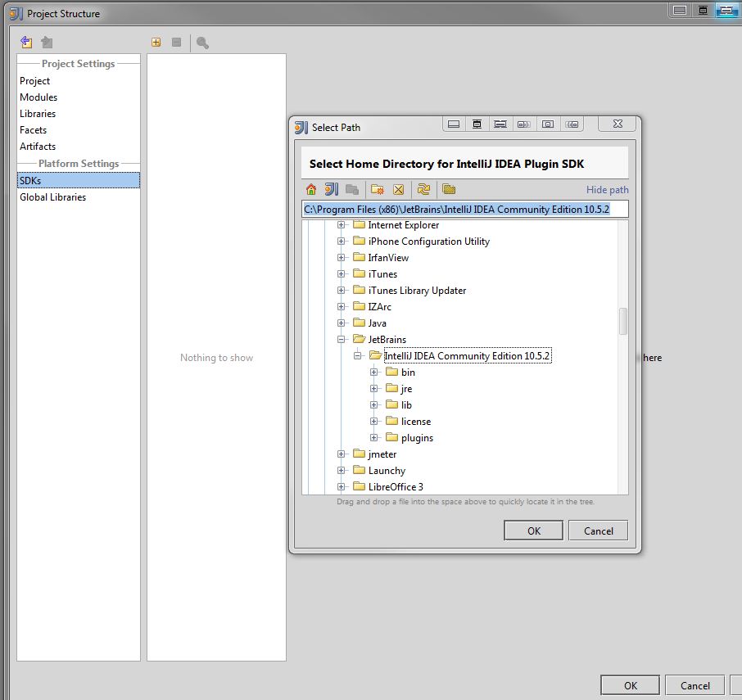Confirm path with OK in Select Path dialog
The height and width of the screenshot is (700, 742).
click(x=533, y=531)
